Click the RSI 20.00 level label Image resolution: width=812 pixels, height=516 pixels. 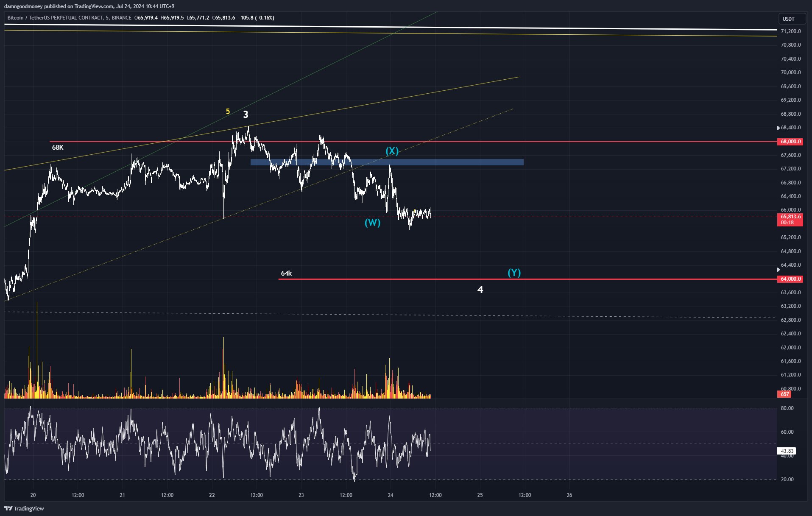(787, 480)
